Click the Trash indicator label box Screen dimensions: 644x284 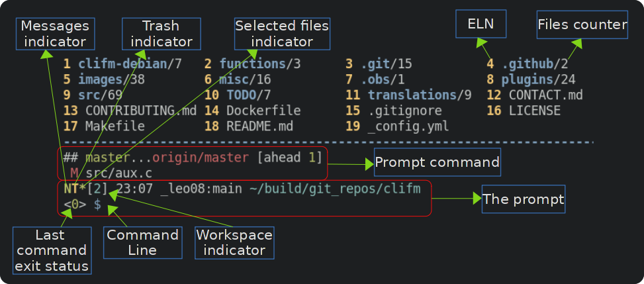pyautogui.click(x=161, y=34)
